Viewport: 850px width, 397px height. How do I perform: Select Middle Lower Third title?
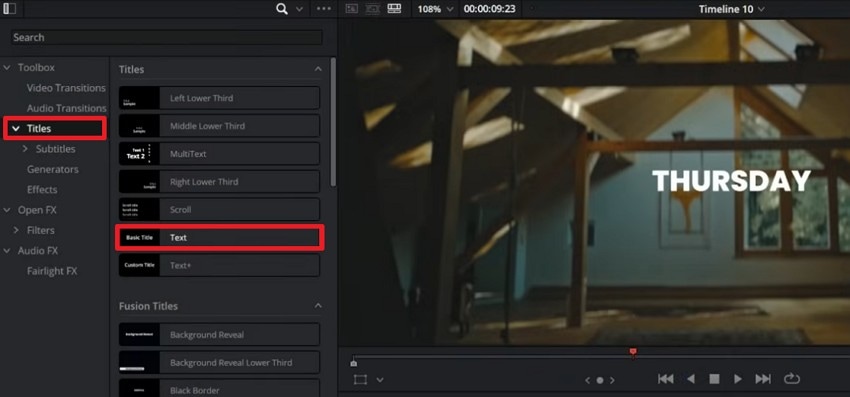point(219,126)
